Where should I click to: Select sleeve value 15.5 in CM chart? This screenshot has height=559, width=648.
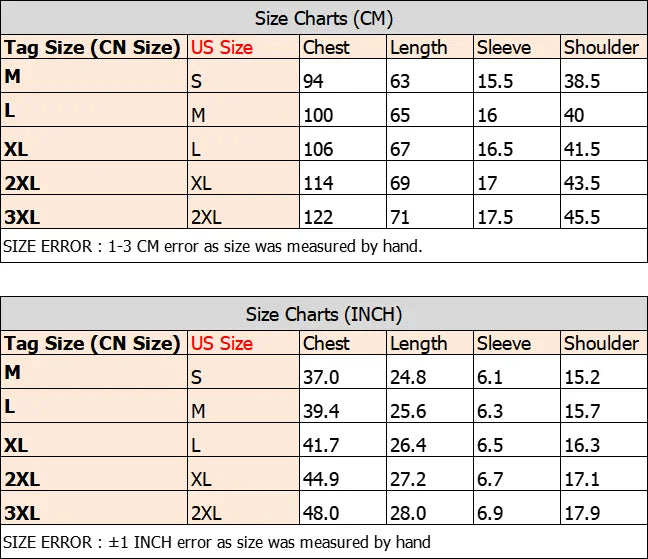click(x=494, y=81)
